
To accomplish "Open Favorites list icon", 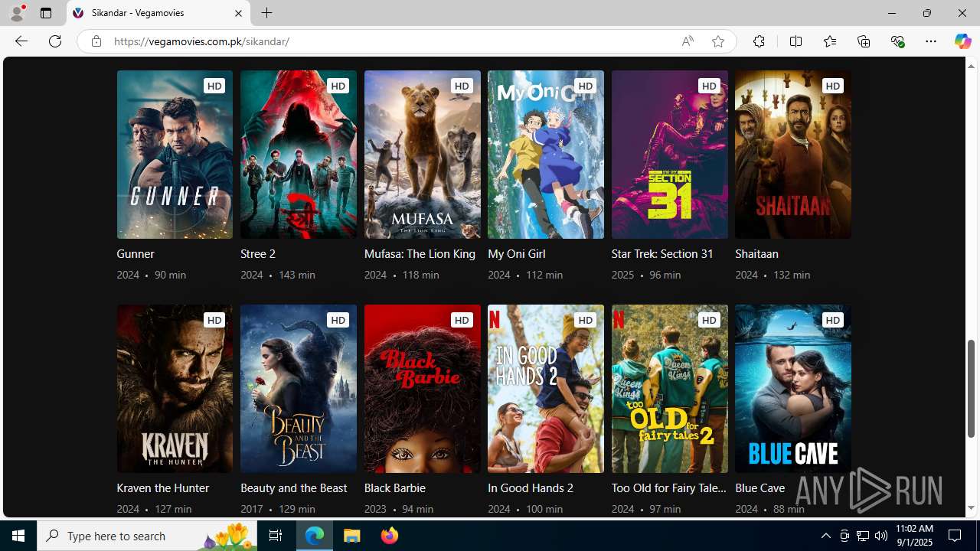I will pos(830,41).
